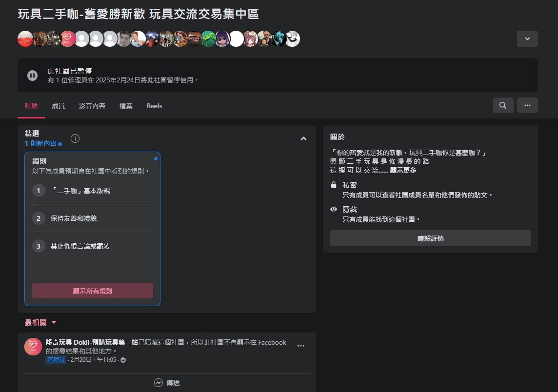The width and height of the screenshot is (558, 392).
Task: Click the info icon next to 精選
Action: (x=75, y=138)
